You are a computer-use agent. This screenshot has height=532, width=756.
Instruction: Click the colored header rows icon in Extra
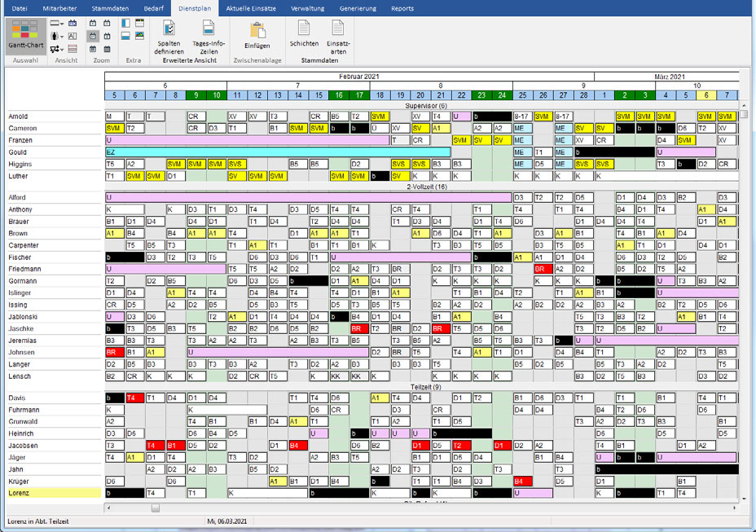tap(140, 23)
